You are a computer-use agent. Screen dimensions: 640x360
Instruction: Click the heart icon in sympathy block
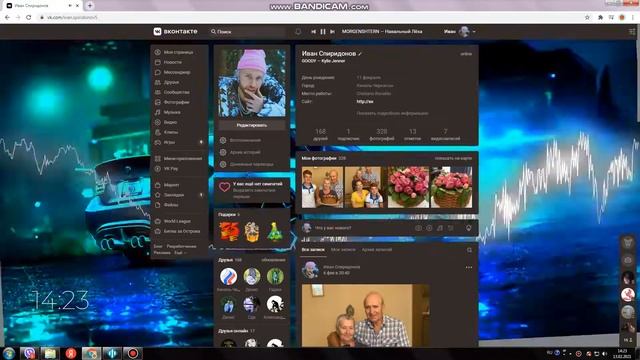click(224, 187)
